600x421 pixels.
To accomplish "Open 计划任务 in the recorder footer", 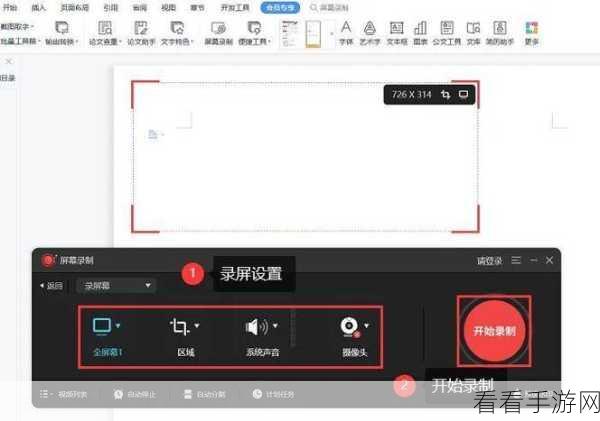I will click(x=274, y=394).
